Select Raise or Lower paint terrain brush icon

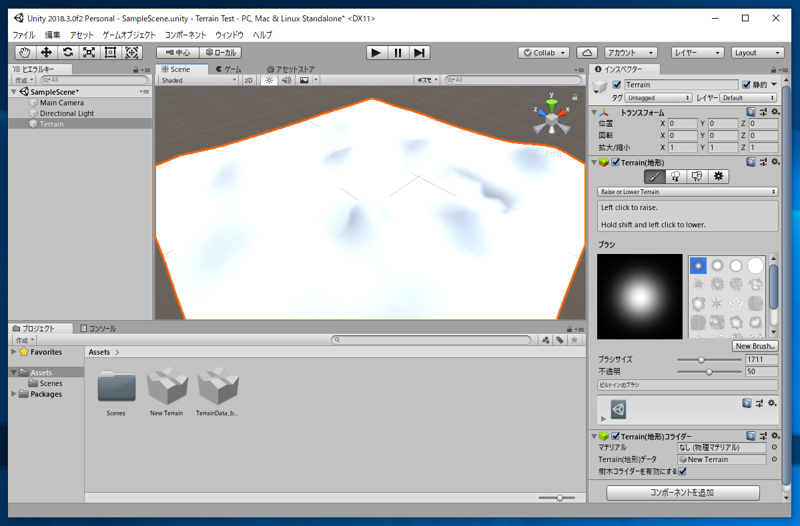pyautogui.click(x=654, y=177)
